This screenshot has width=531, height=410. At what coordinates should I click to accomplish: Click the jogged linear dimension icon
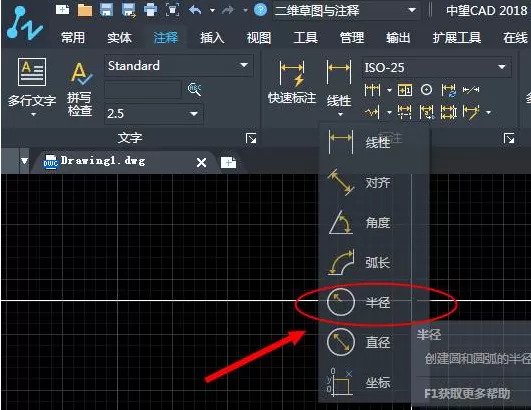point(373,112)
